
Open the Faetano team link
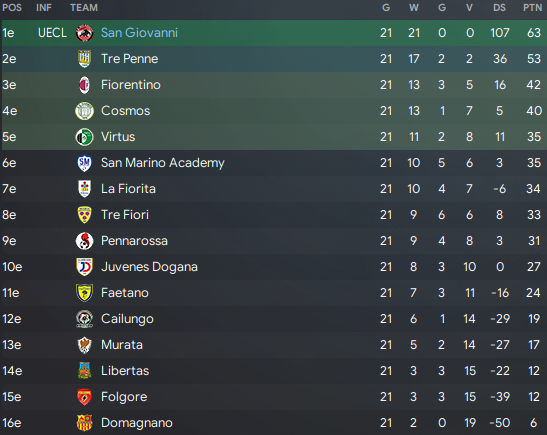click(x=125, y=293)
